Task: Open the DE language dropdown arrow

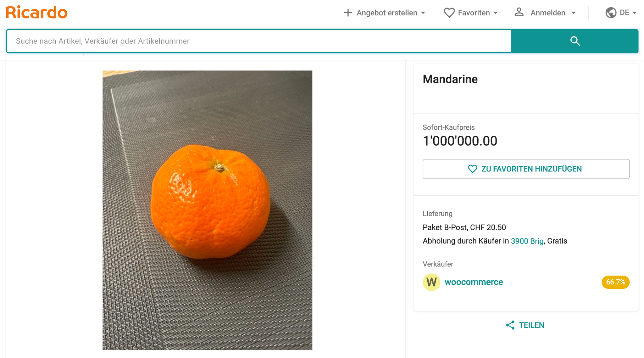Action: tap(635, 13)
